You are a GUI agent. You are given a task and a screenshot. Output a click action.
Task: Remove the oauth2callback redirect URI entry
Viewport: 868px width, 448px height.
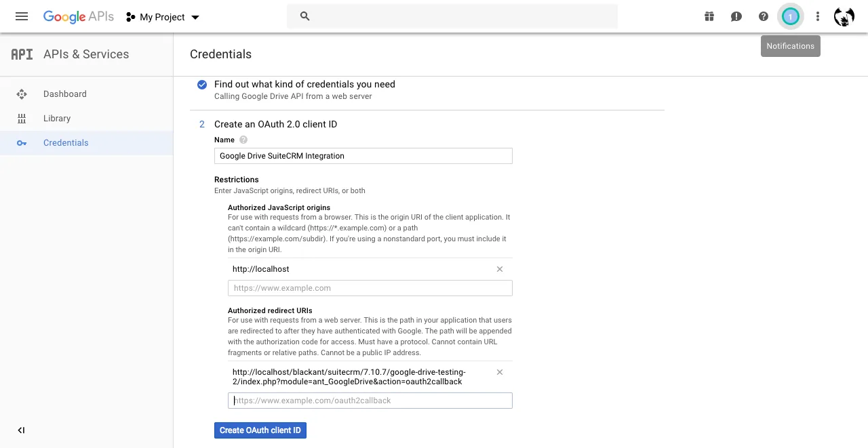[x=500, y=372]
